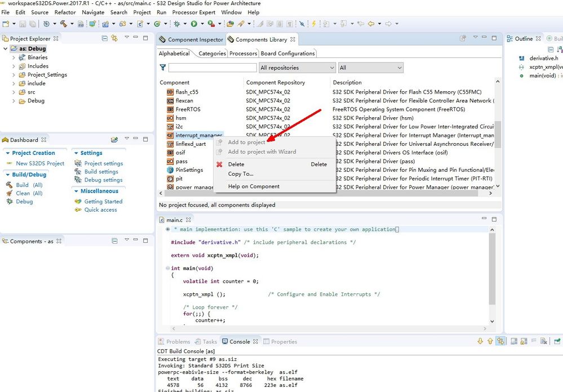Click the Outline collapse all icon
The height and width of the screenshot is (392, 563).
tap(551, 50)
